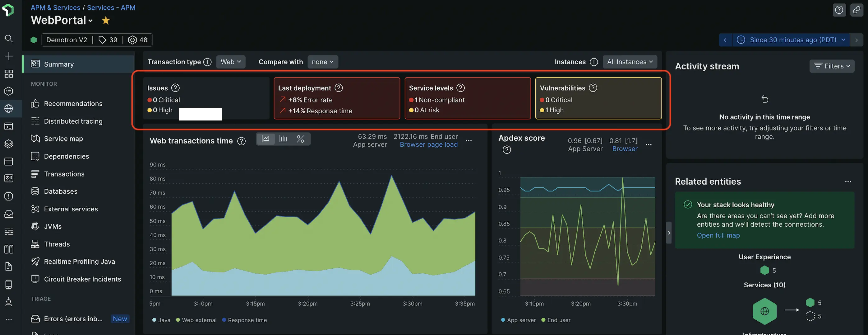The width and height of the screenshot is (868, 335).
Task: Open more options on the Apdex score chart
Action: (x=649, y=144)
